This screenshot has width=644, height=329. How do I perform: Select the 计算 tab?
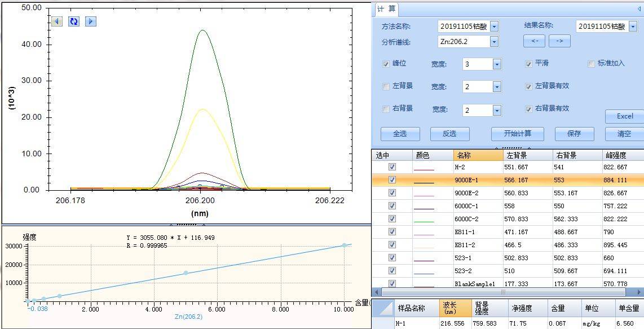386,9
